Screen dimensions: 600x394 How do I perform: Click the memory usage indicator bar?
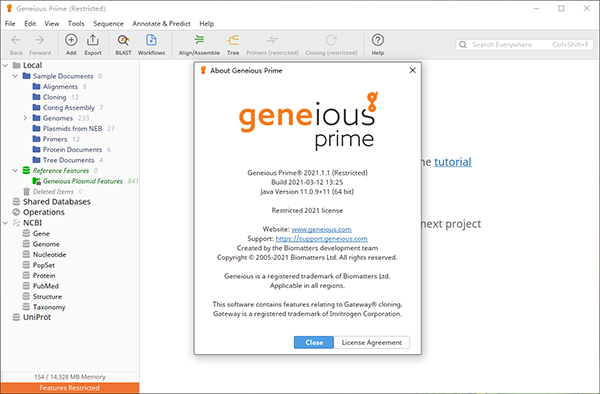click(x=70, y=377)
